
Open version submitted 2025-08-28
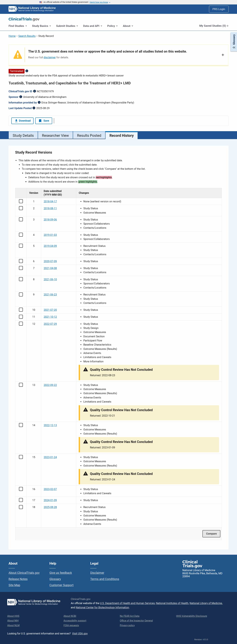pos(50,507)
